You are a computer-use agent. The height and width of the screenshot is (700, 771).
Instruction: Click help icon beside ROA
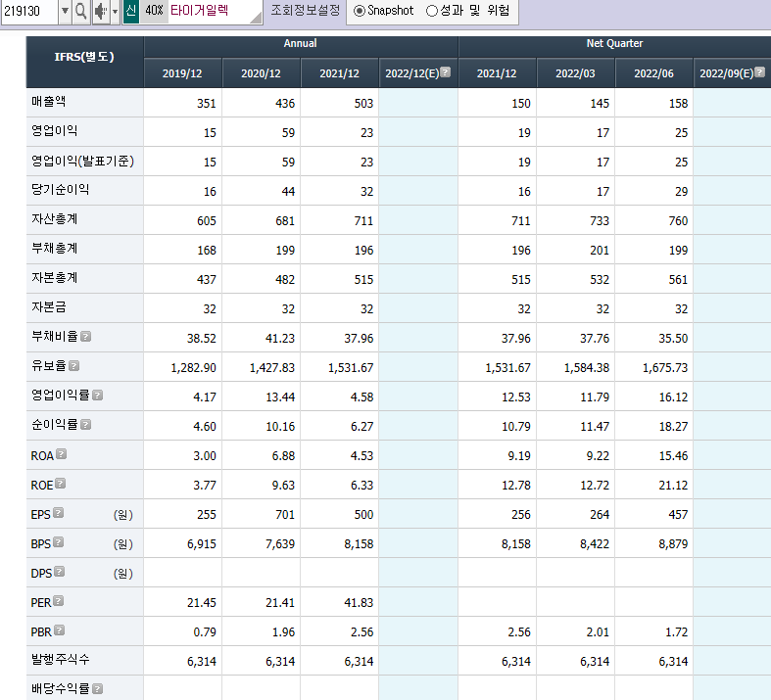point(61,454)
